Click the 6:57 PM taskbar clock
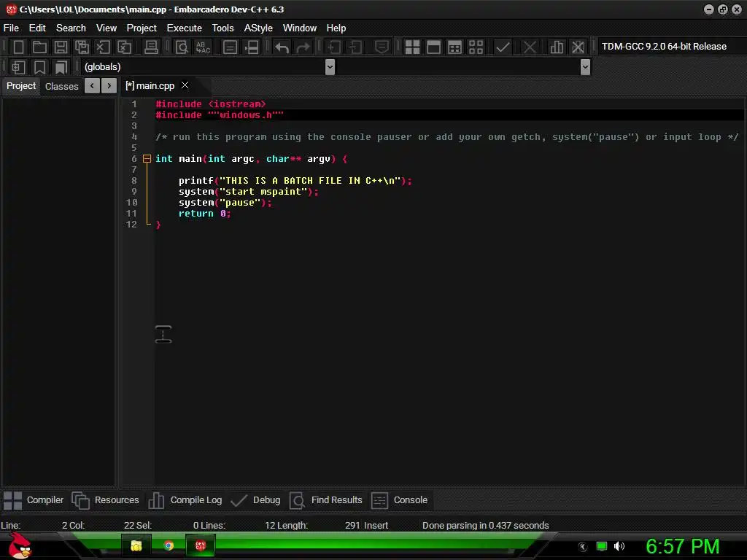This screenshot has width=747, height=560. [682, 546]
